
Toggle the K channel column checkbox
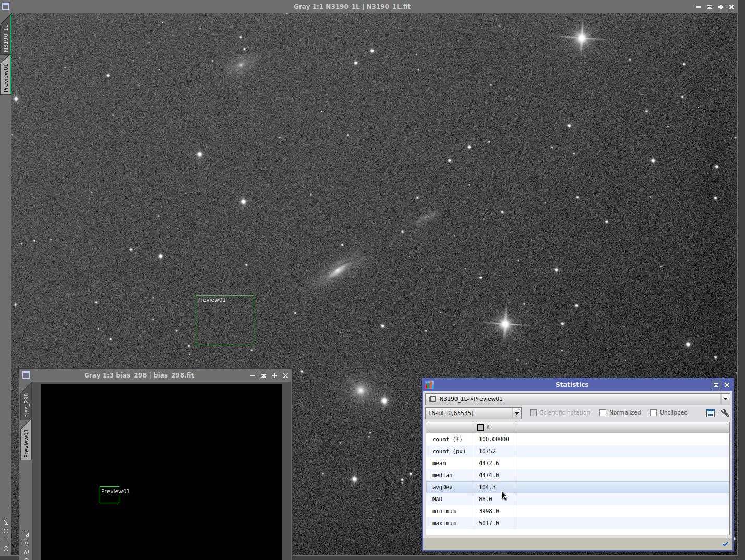[x=480, y=428]
